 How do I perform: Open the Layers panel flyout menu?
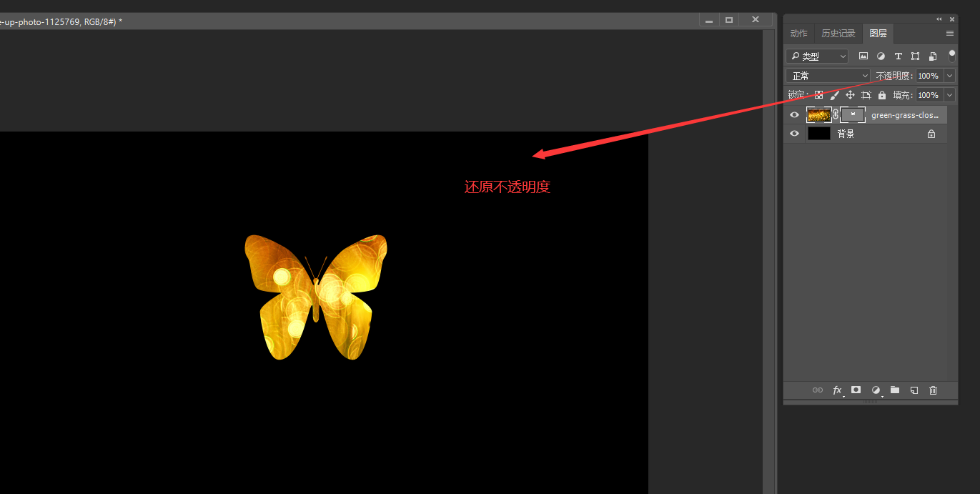click(950, 34)
